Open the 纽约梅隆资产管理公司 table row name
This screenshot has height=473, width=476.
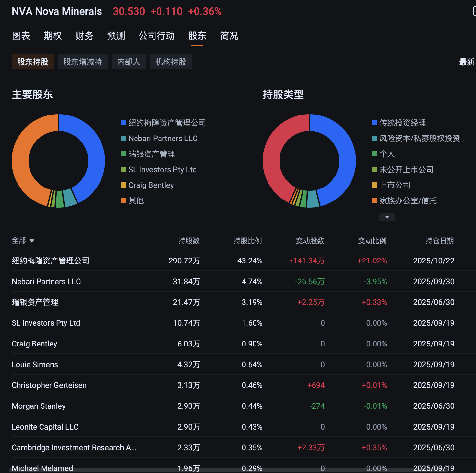pyautogui.click(x=51, y=261)
